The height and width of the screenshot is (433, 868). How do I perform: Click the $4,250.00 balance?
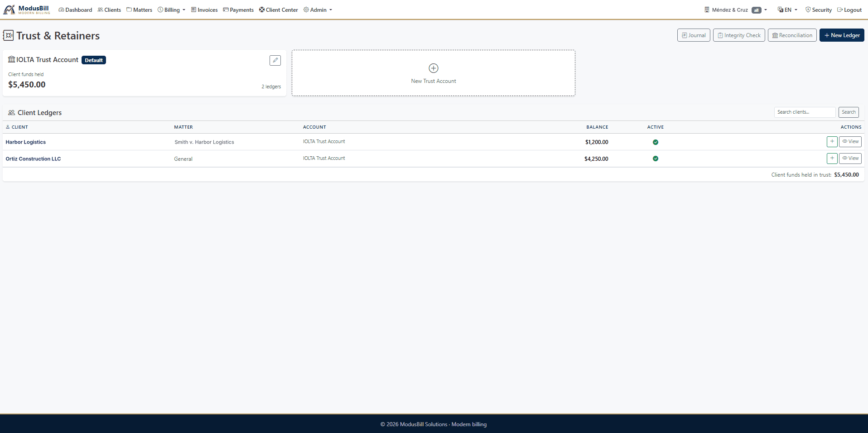[596, 159]
